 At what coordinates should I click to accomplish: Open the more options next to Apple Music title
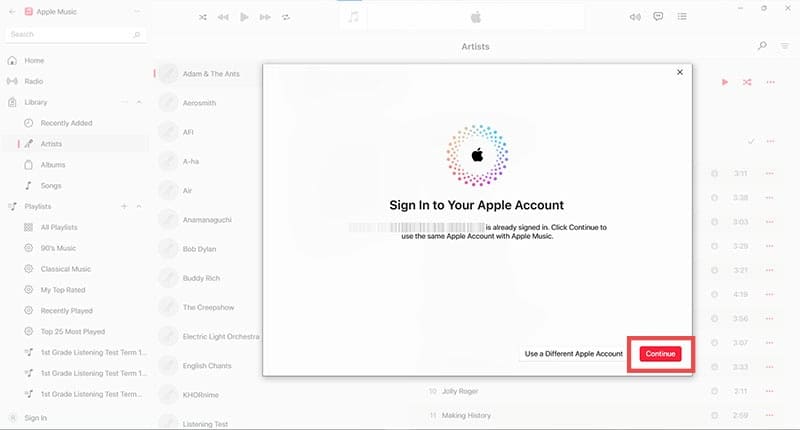137,11
